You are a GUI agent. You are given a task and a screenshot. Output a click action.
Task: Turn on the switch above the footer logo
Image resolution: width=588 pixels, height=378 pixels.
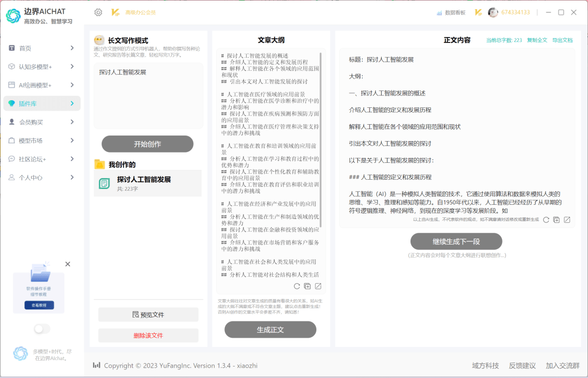coord(41,328)
